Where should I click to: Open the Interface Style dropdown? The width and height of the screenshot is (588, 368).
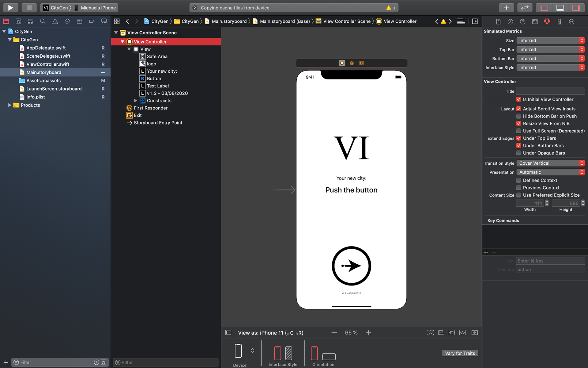550,67
